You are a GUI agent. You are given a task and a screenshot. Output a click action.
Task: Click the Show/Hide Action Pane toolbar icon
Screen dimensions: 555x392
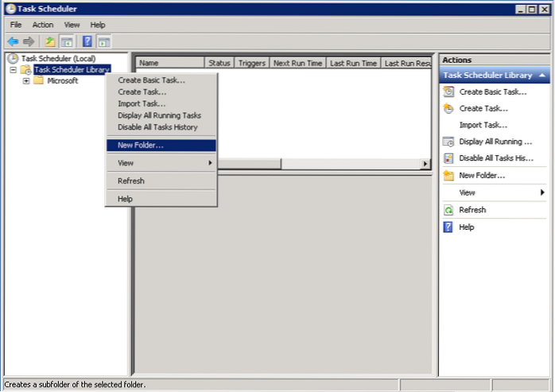[103, 41]
